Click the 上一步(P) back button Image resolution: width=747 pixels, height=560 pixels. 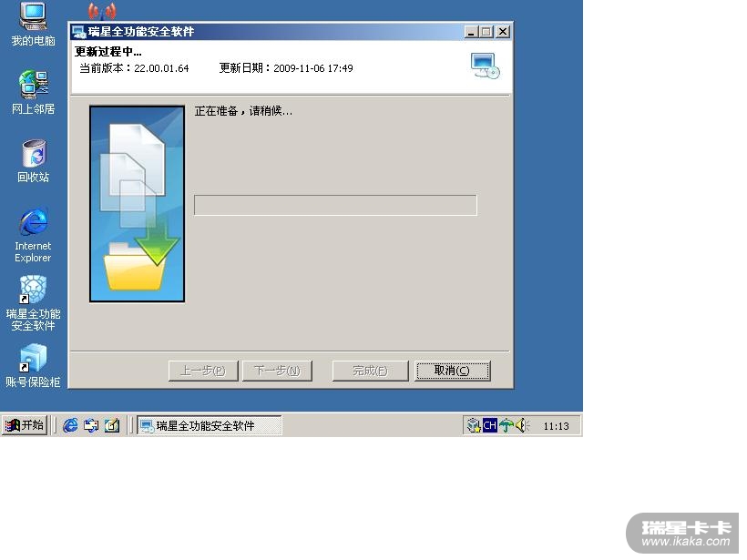(x=203, y=371)
